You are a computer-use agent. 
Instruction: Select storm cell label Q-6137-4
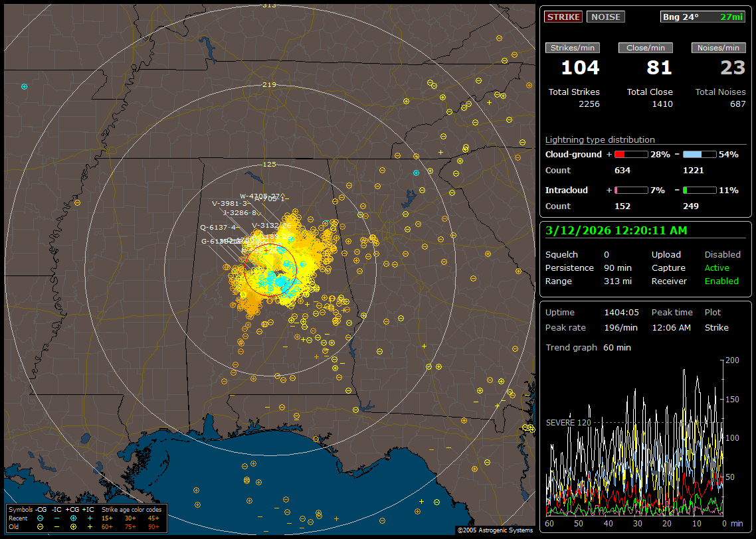218,227
